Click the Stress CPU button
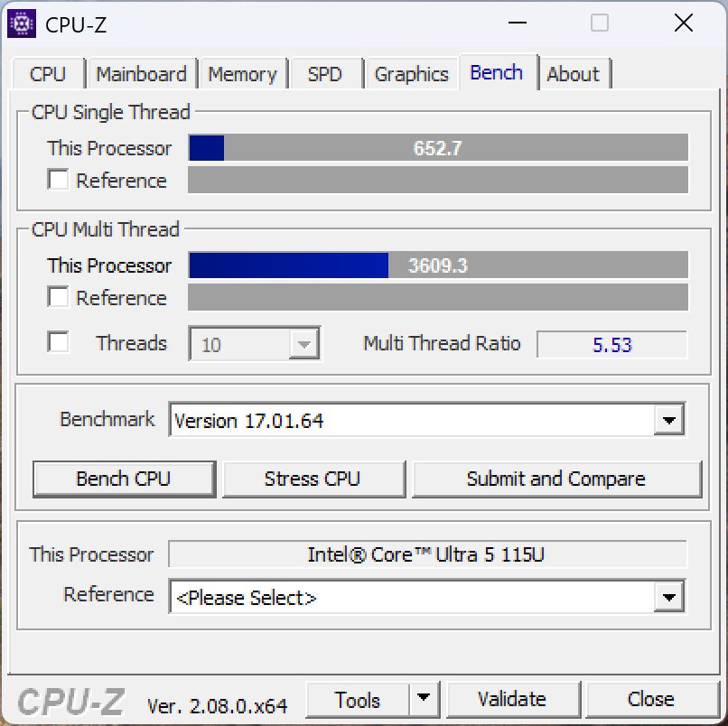The height and width of the screenshot is (726, 728). point(313,479)
